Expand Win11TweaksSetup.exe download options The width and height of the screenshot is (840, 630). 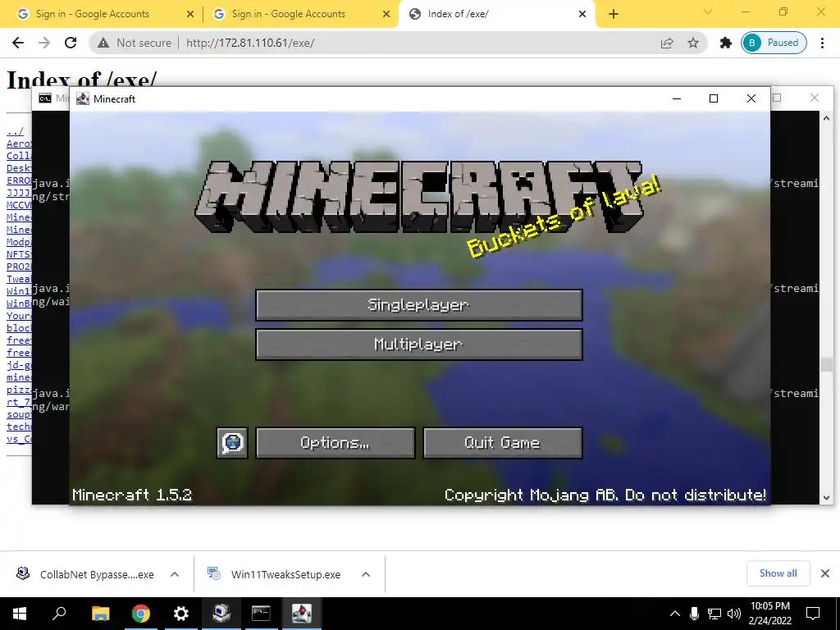point(366,574)
